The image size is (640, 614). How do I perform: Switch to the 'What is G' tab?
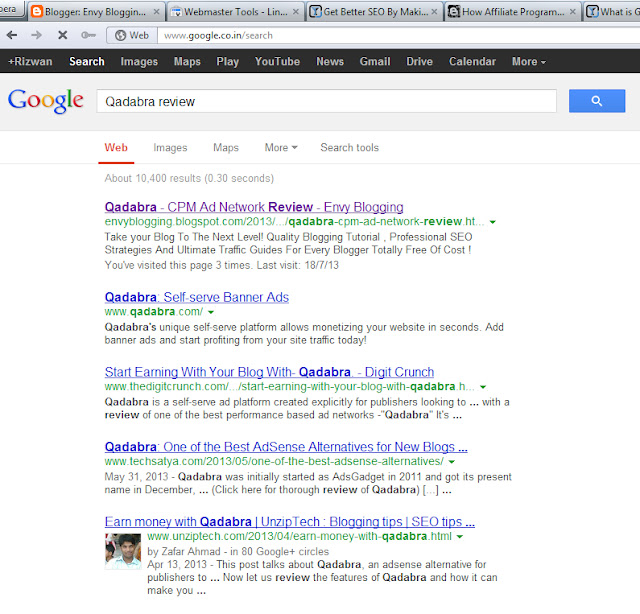pos(612,12)
